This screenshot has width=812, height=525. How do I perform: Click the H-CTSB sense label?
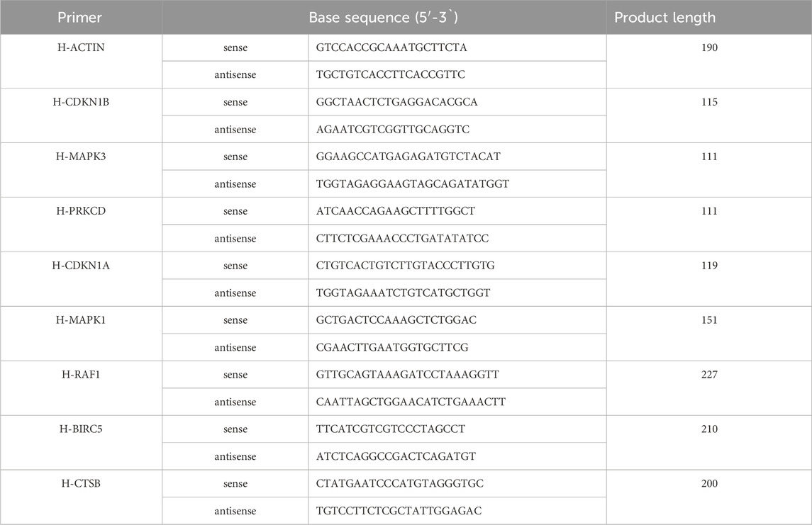coord(235,484)
